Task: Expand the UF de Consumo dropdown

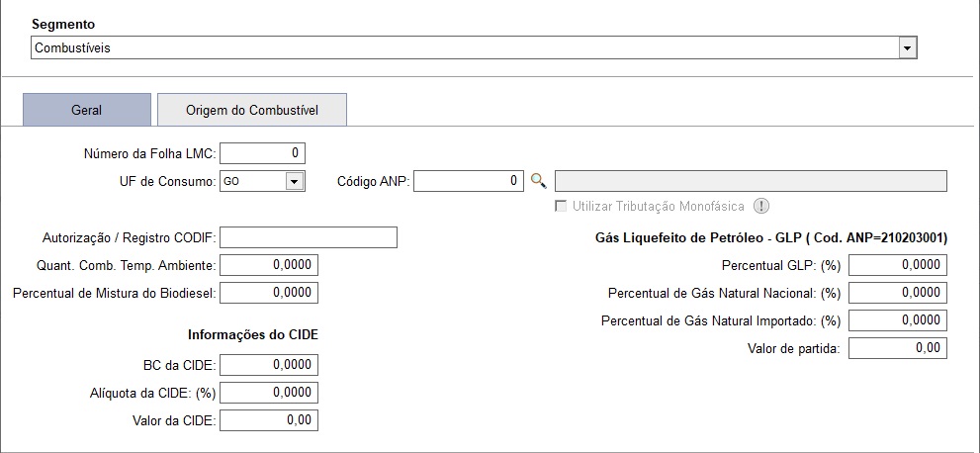Action: tap(295, 181)
